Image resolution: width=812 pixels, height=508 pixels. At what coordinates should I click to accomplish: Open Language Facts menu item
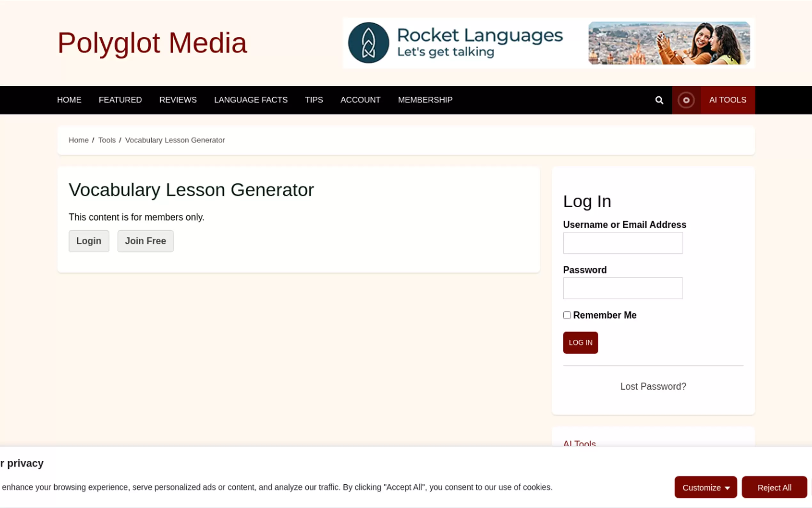click(x=251, y=100)
